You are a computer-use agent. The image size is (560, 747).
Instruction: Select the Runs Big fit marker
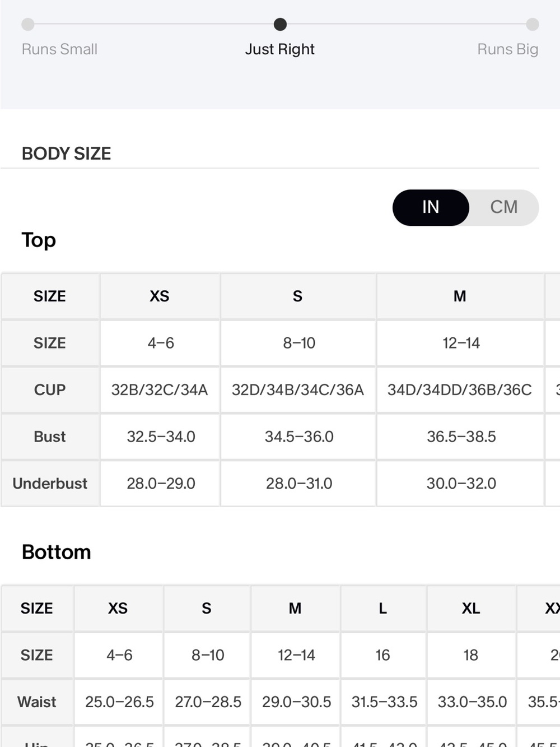pos(533,24)
